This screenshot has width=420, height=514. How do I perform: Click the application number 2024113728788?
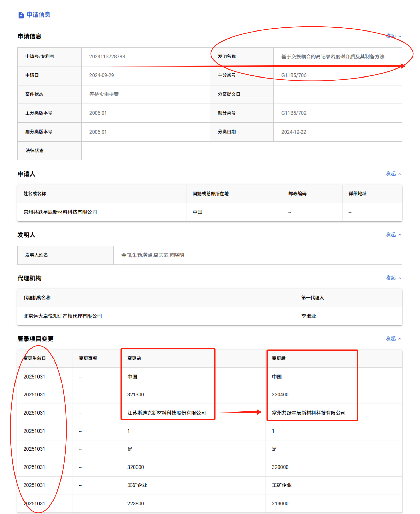107,57
